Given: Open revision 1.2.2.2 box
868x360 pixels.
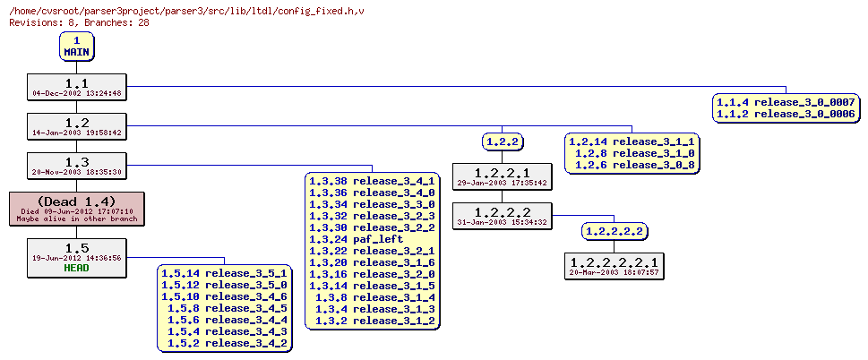Looking at the screenshot, I should pos(503,216).
